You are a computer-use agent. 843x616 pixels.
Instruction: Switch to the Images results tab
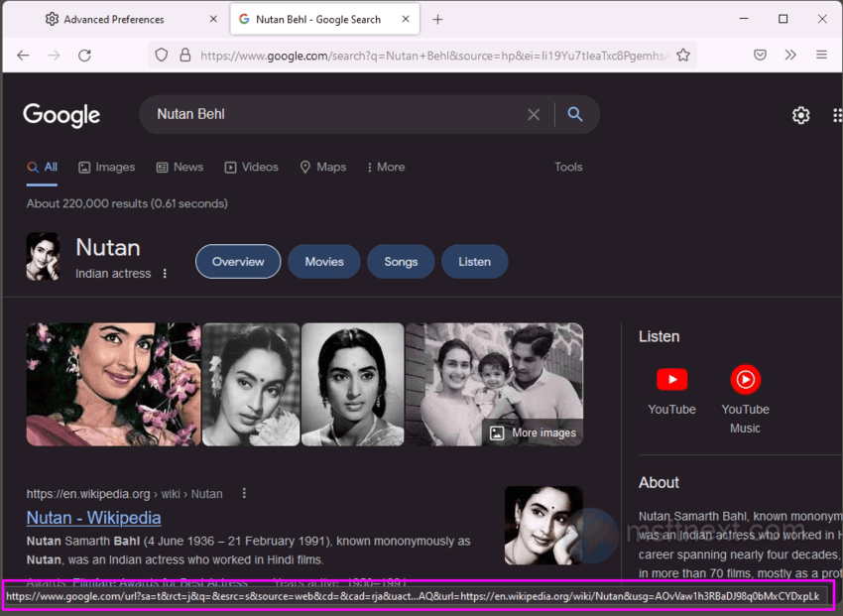(106, 168)
